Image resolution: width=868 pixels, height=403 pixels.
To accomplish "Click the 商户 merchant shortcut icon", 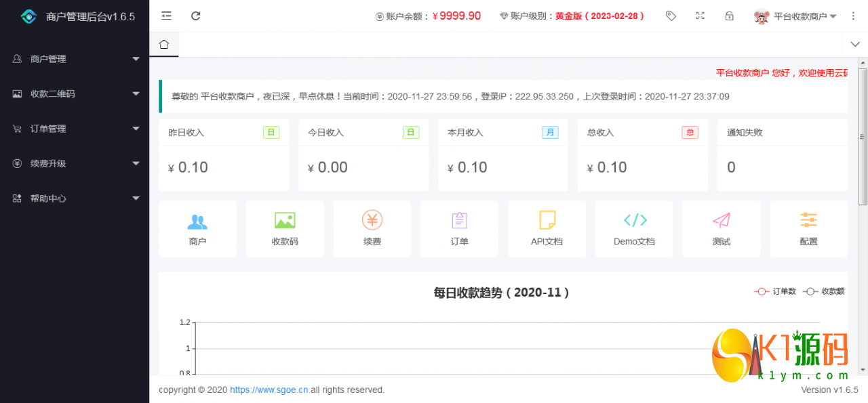I will point(197,221).
